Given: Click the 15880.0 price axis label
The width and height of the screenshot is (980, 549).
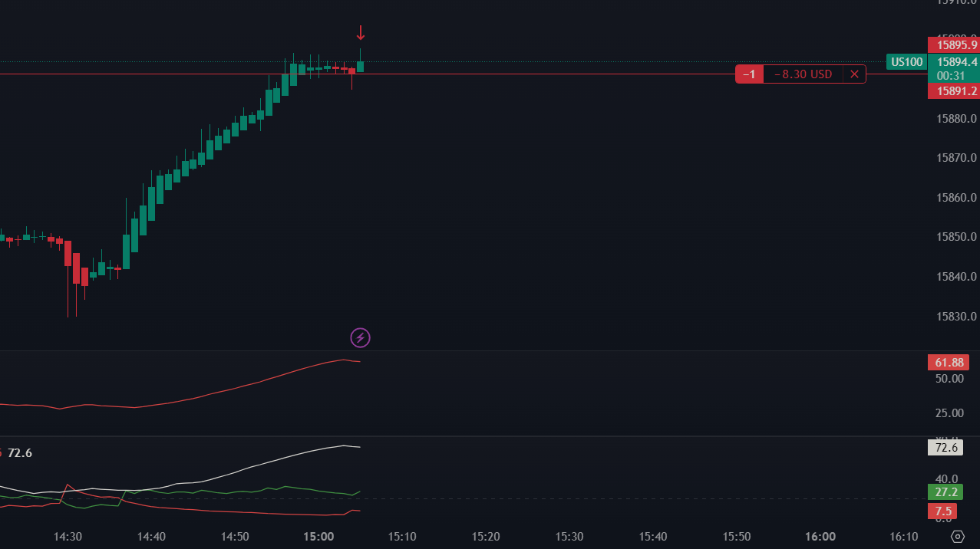Looking at the screenshot, I should (956, 119).
